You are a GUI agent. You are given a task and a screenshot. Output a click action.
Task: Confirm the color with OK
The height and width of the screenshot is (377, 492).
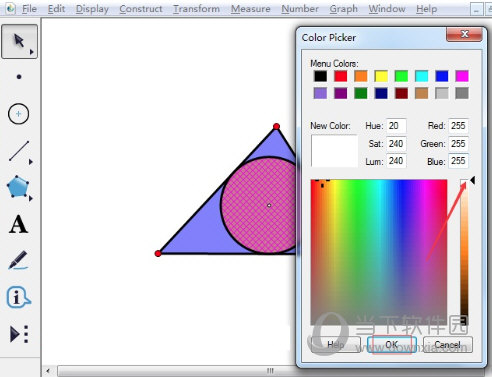[x=392, y=344]
